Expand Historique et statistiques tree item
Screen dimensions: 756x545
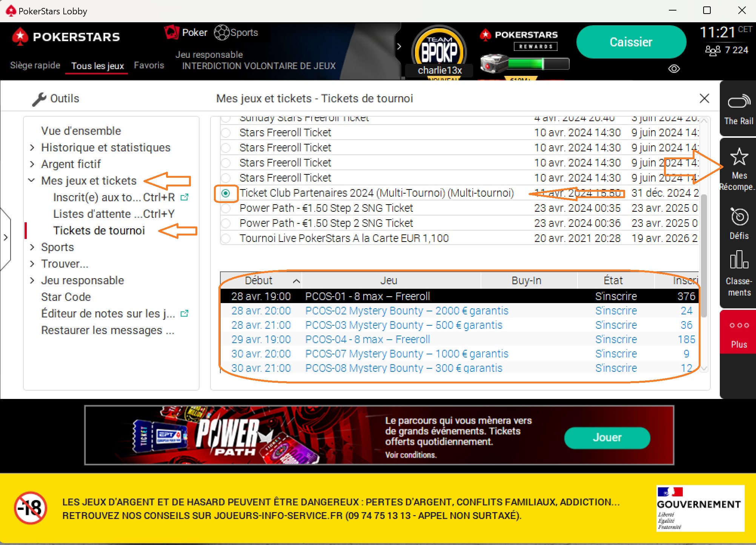32,148
